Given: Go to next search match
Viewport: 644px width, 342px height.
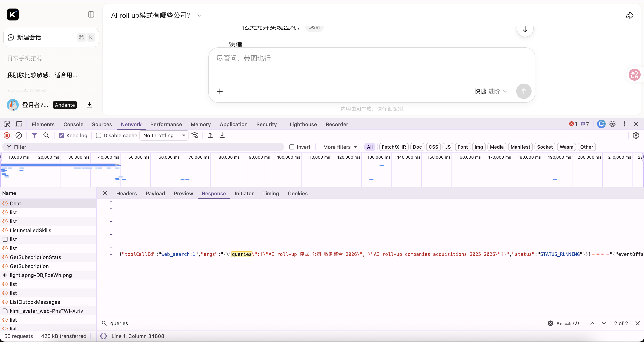Looking at the screenshot, I should [604, 323].
